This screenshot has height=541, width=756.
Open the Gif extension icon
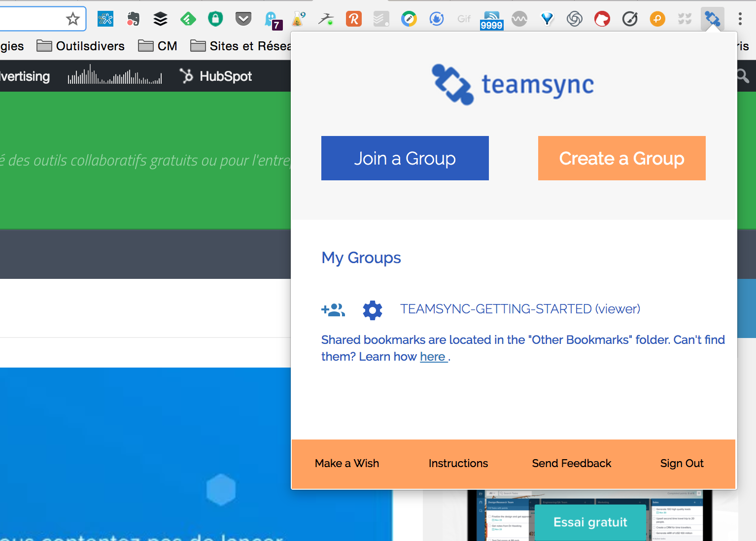point(464,19)
